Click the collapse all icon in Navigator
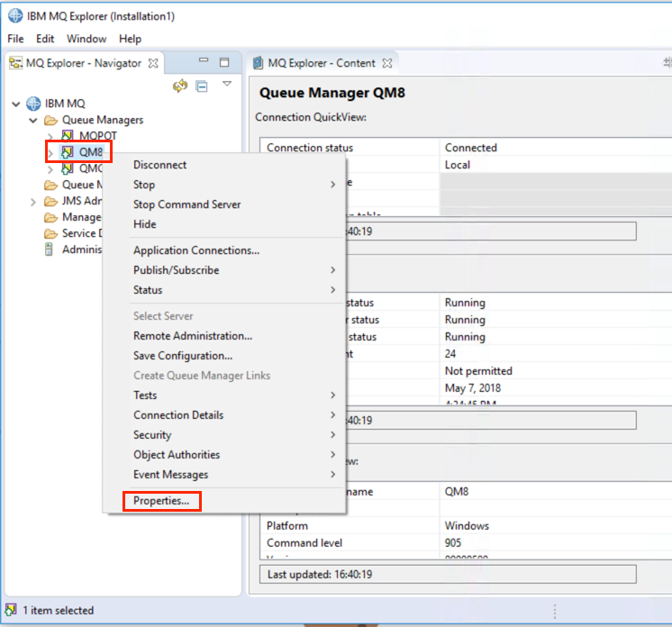Viewport: 672px width, 627px height. 202,86
